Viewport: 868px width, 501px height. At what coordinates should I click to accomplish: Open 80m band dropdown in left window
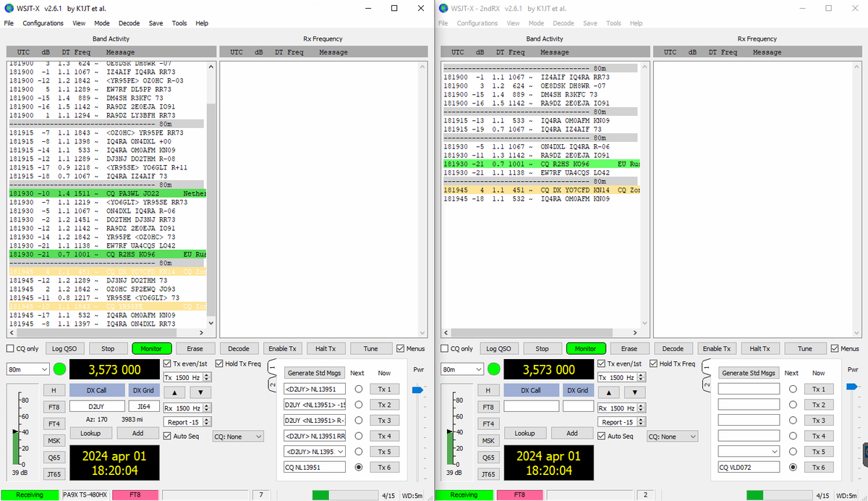point(27,369)
